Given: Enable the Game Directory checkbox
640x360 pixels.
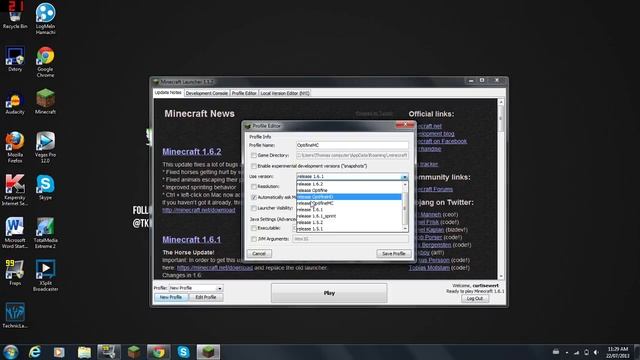Looking at the screenshot, I should pyautogui.click(x=253, y=156).
